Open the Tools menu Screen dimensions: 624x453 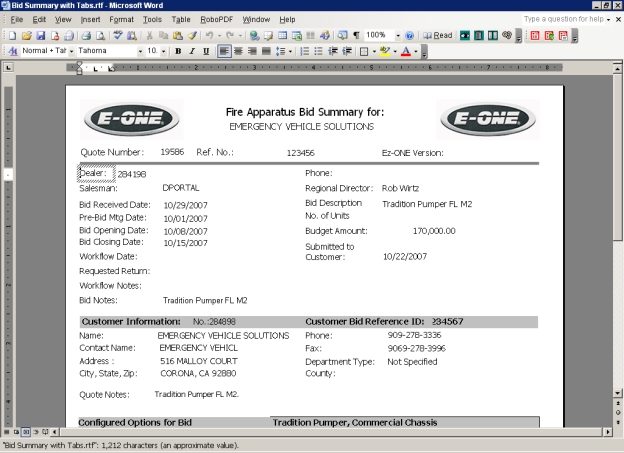coord(152,19)
